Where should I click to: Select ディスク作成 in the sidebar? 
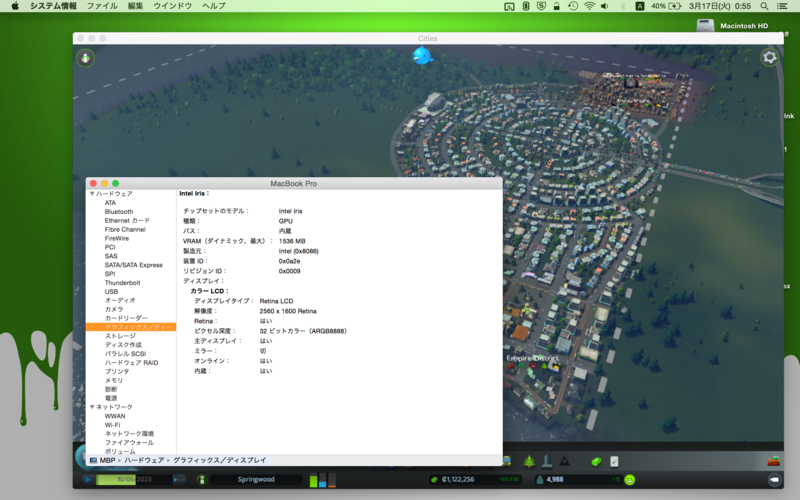tap(123, 345)
